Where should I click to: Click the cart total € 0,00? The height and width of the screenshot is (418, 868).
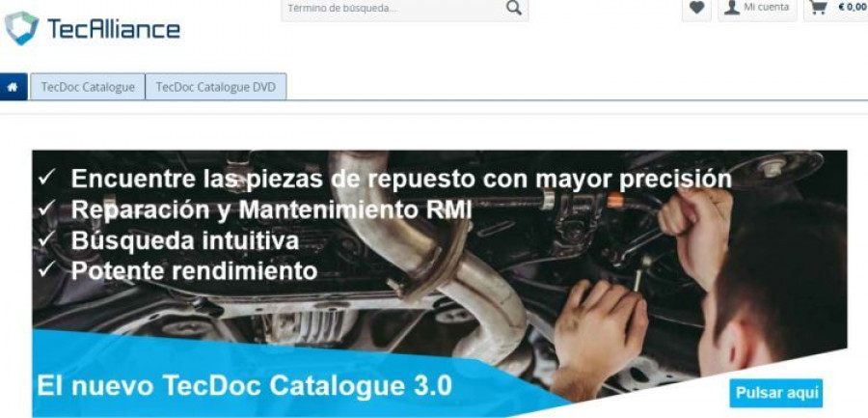tap(854, 7)
